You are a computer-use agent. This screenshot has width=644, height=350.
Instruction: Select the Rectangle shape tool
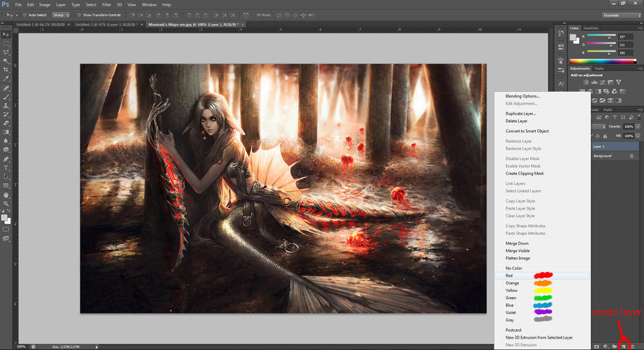(x=6, y=186)
